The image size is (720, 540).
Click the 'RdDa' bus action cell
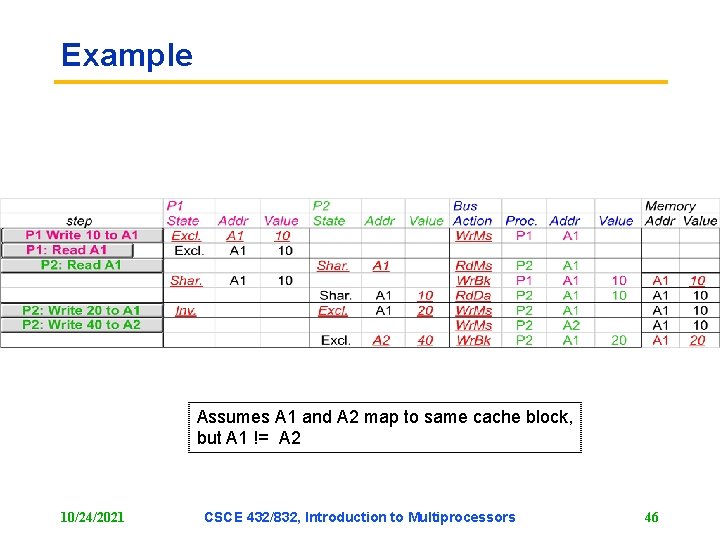[473, 296]
